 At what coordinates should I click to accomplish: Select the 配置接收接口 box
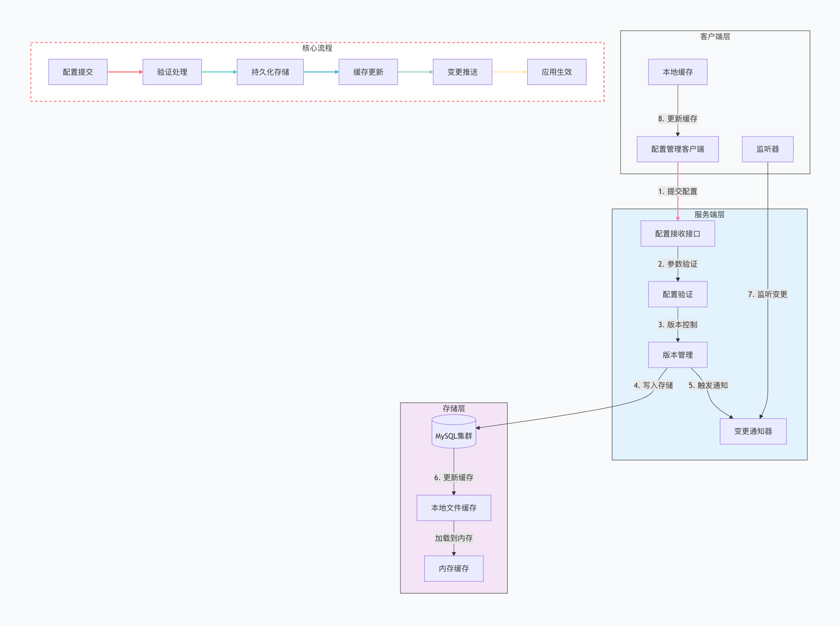pos(677,233)
